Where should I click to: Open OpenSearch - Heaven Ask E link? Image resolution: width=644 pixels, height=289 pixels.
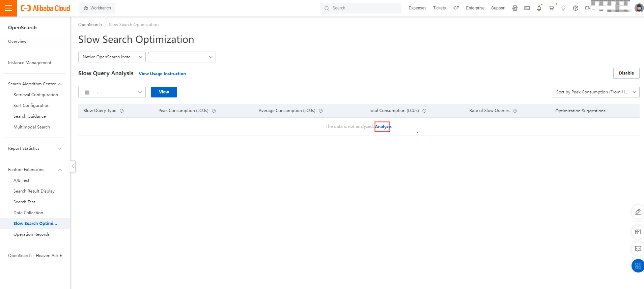coord(35,256)
